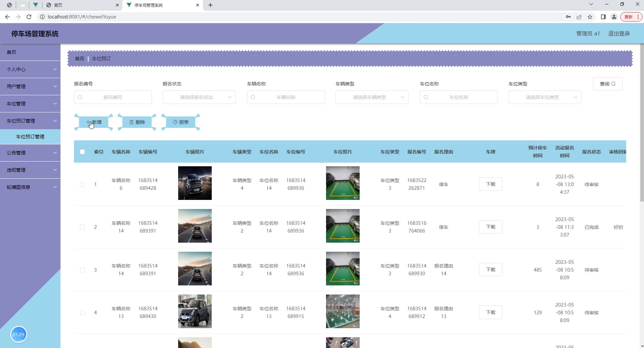Select the checkbox for row 3

pyautogui.click(x=82, y=270)
